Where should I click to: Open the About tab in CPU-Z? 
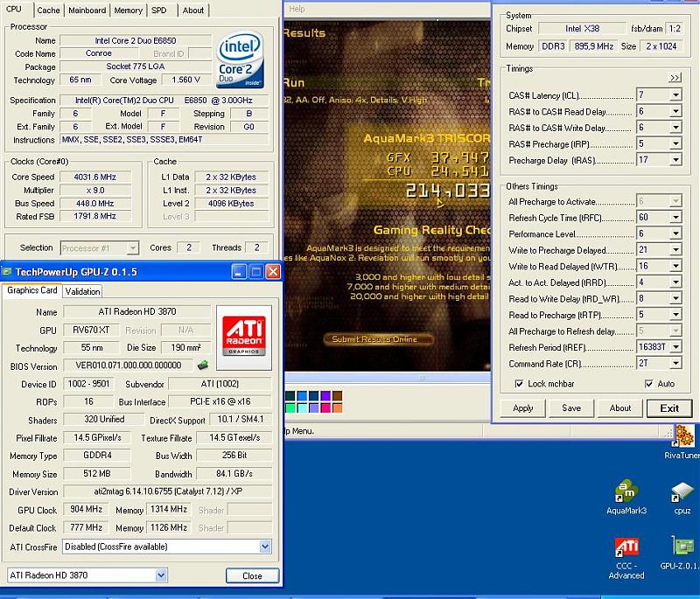[x=192, y=10]
